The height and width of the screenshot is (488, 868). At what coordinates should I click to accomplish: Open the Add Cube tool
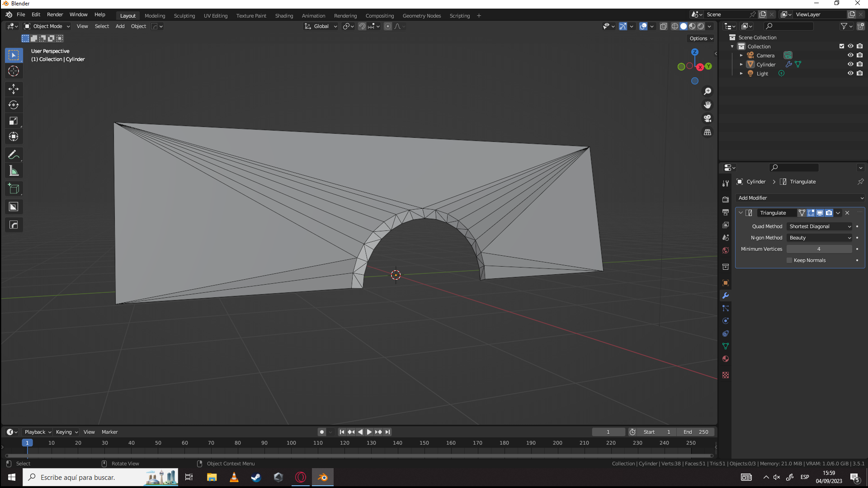click(x=14, y=189)
